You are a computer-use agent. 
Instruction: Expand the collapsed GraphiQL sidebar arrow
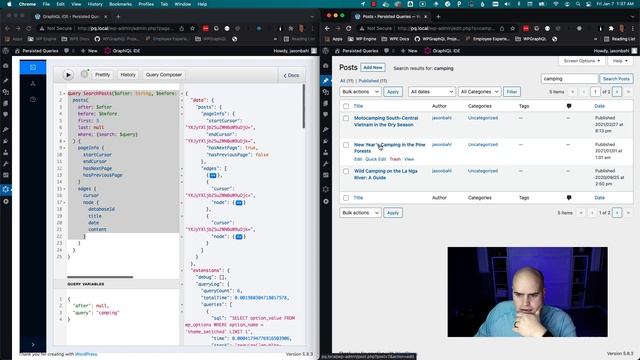(33, 344)
